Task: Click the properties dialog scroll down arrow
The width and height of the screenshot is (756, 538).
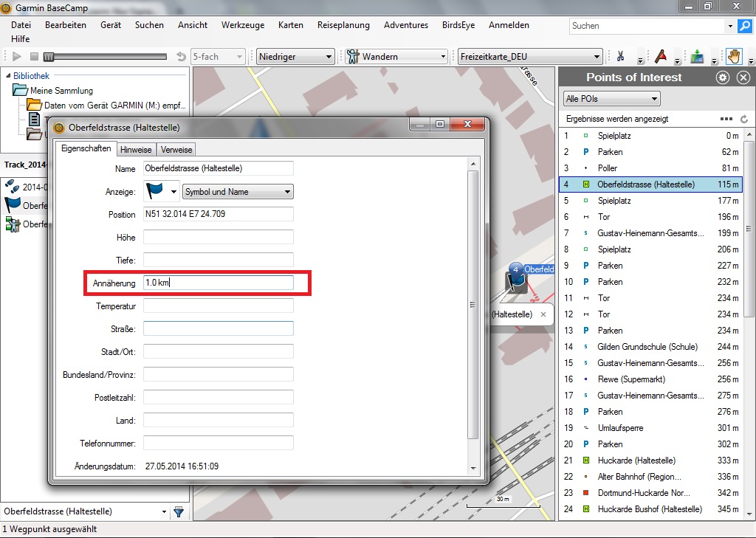Action: click(x=473, y=468)
